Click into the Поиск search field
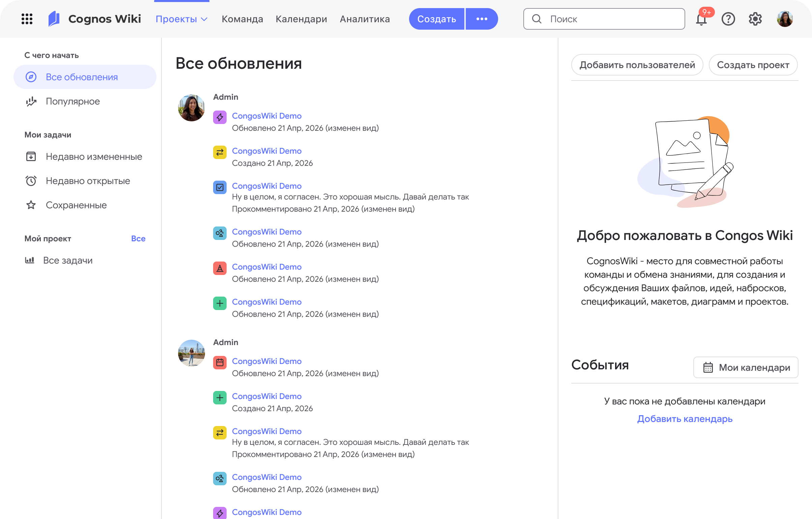The height and width of the screenshot is (519, 812). click(x=604, y=19)
